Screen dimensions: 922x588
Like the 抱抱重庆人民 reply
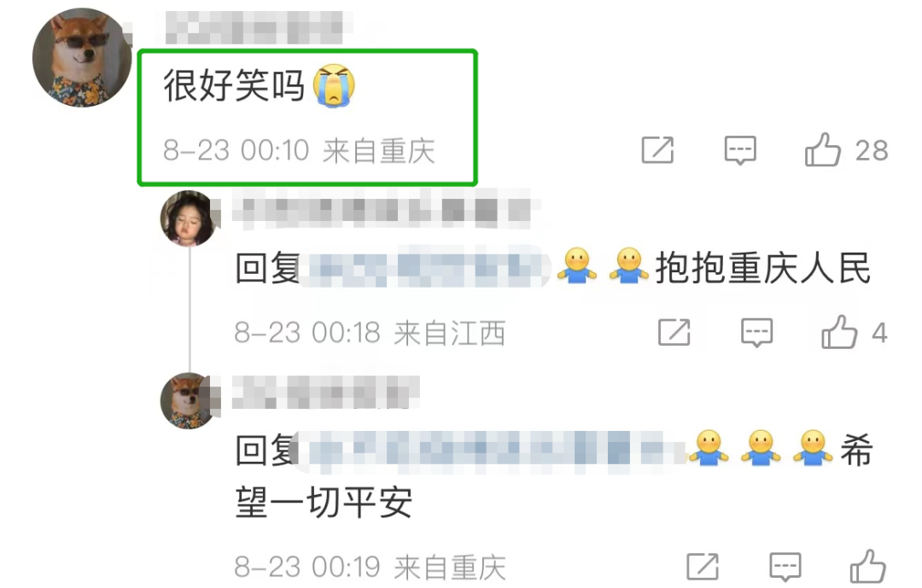pyautogui.click(x=840, y=332)
